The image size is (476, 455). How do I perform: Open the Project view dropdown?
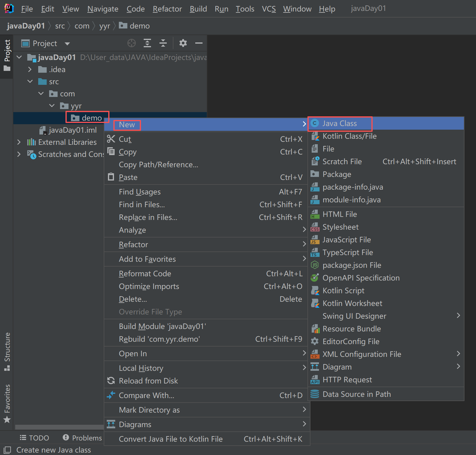pyautogui.click(x=67, y=43)
